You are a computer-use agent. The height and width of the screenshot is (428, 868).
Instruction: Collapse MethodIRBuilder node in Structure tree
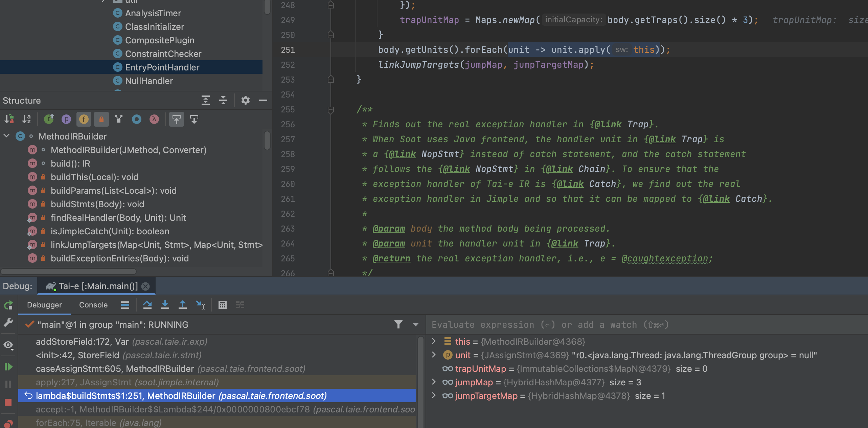click(6, 136)
